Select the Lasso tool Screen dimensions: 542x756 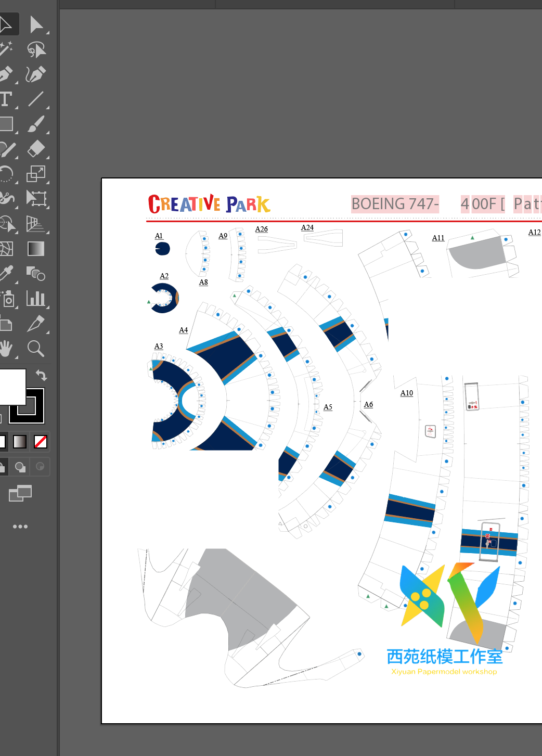pyautogui.click(x=36, y=49)
